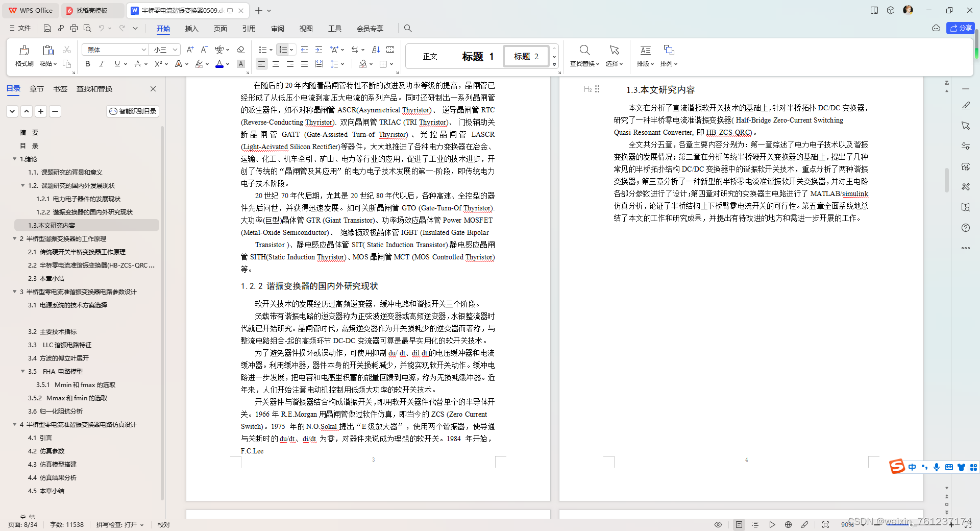Open Print Preview from quick toolbar
The image size is (980, 531).
[x=87, y=28]
